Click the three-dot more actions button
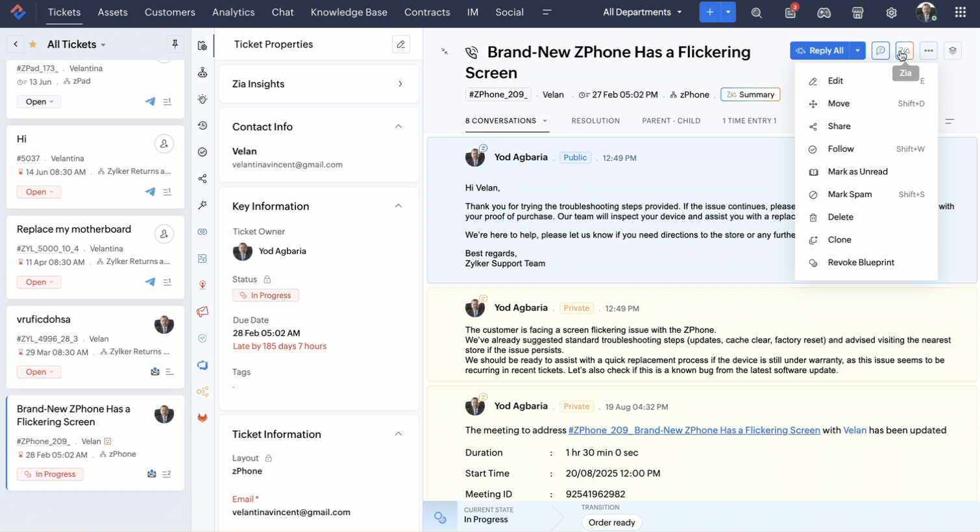The height and width of the screenshot is (532, 980). tap(929, 51)
